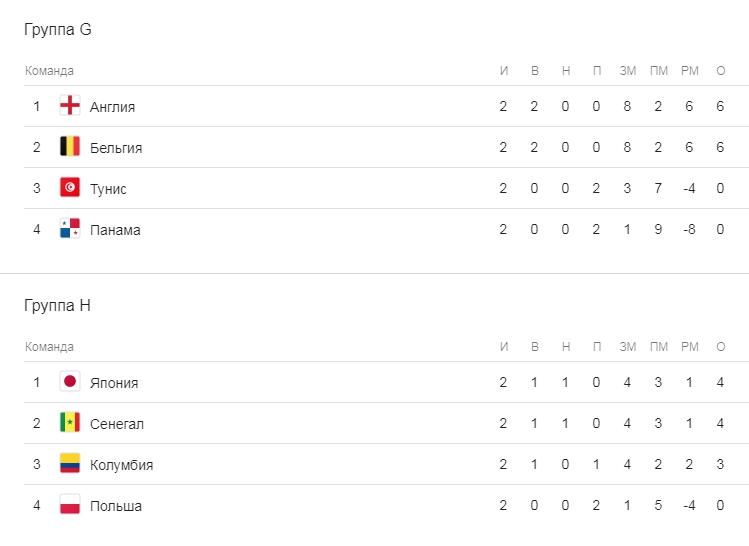Click the Panama flag icon

(70, 229)
